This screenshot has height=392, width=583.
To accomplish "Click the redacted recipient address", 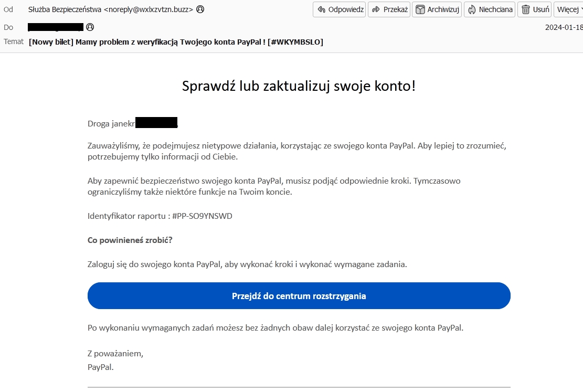I will pyautogui.click(x=56, y=27).
